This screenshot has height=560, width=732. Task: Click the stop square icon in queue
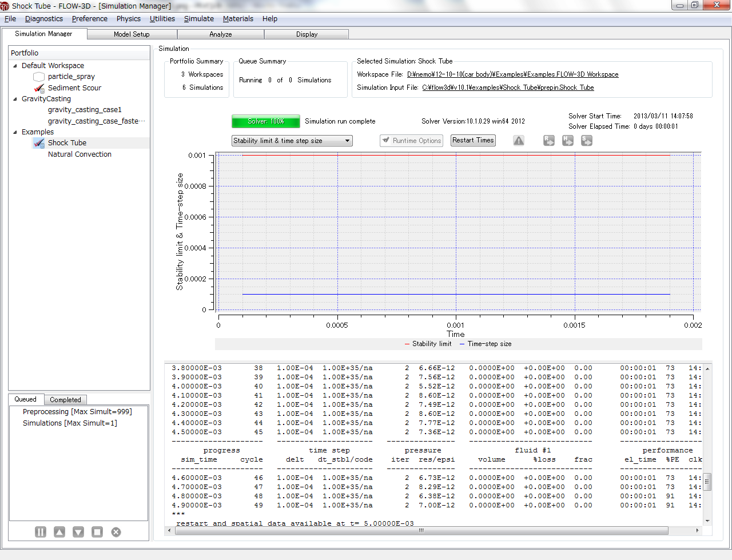tap(97, 532)
